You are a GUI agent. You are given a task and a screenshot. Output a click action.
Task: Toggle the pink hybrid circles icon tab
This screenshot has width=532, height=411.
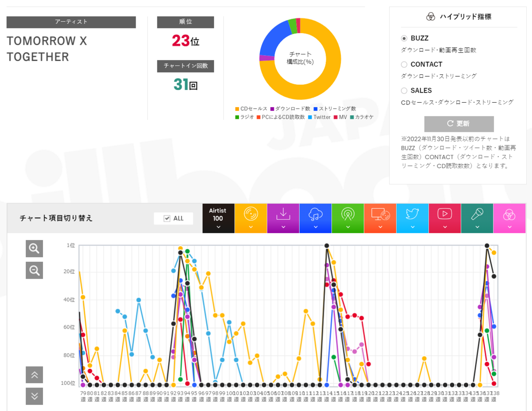(509, 218)
